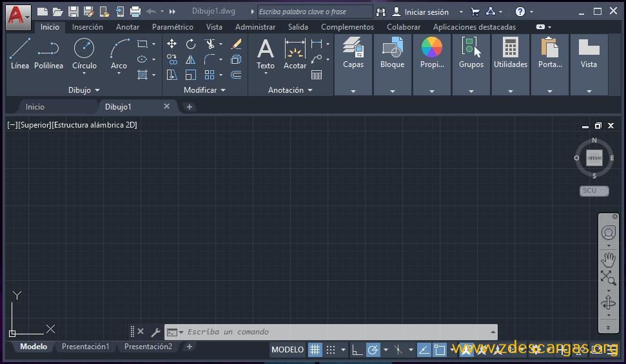Toggle Snap mode in status bar
This screenshot has width=626, height=364.
[331, 350]
